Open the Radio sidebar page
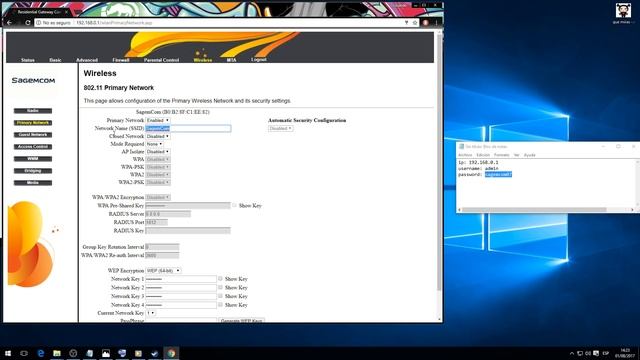 click(33, 111)
